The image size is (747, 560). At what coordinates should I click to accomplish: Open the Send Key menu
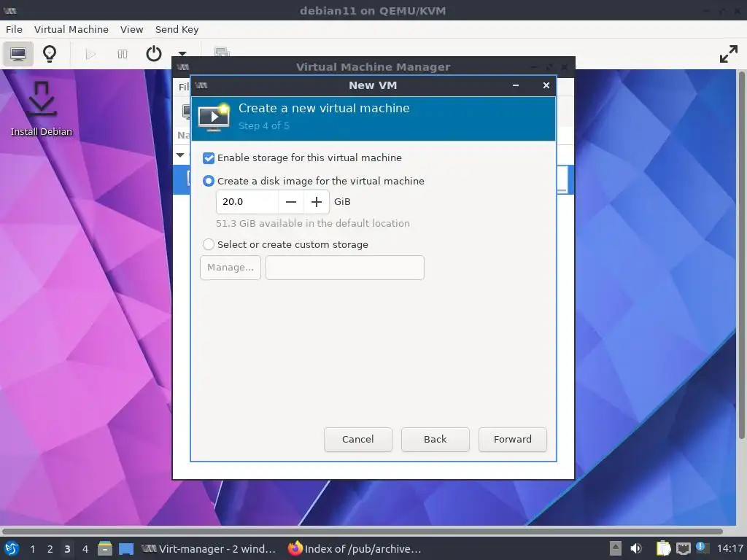point(177,29)
